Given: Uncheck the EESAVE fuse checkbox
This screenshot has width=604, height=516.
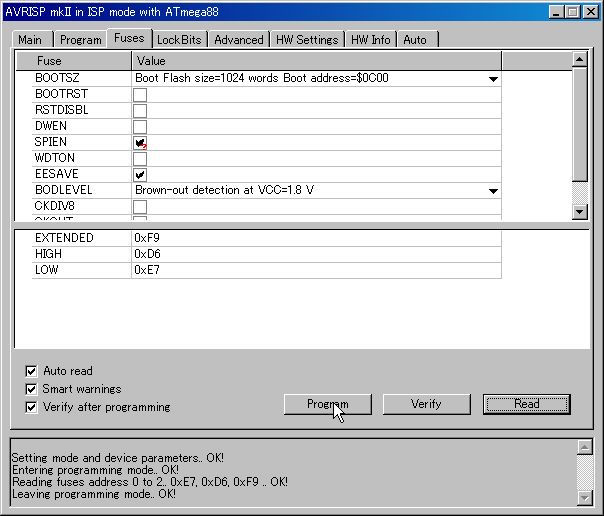Looking at the screenshot, I should point(140,175).
